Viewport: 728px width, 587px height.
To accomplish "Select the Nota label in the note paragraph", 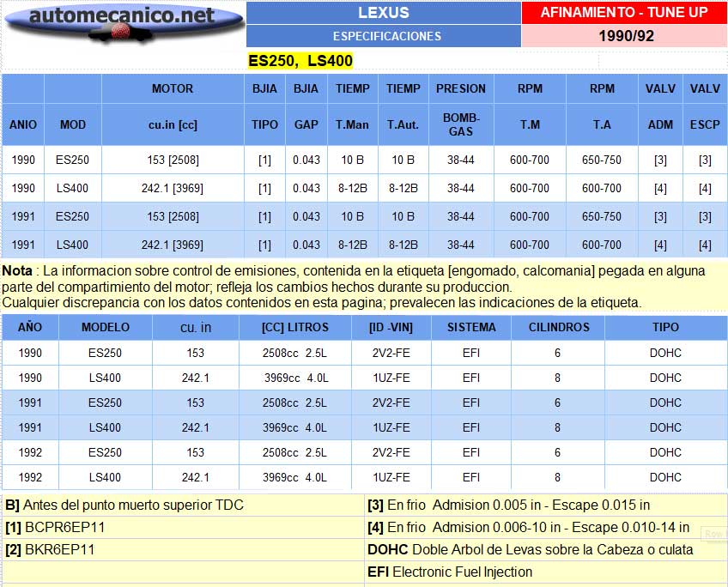I will pyautogui.click(x=17, y=270).
